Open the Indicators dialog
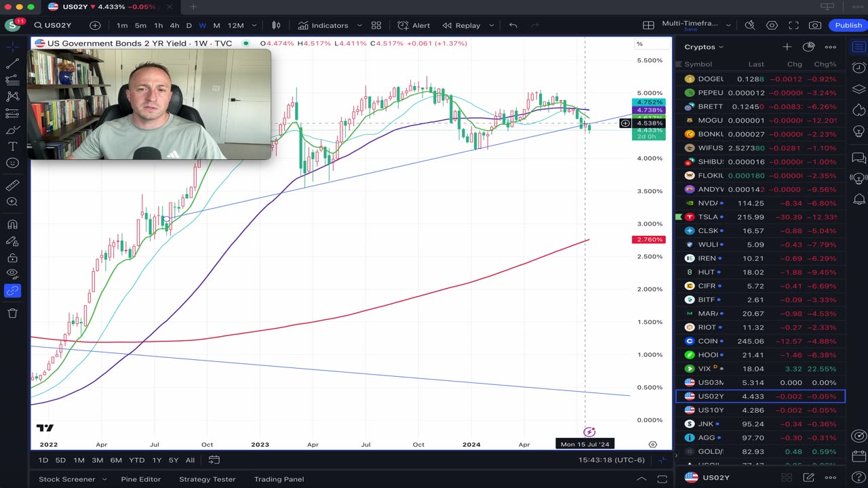The width and height of the screenshot is (868, 488). 323,26
